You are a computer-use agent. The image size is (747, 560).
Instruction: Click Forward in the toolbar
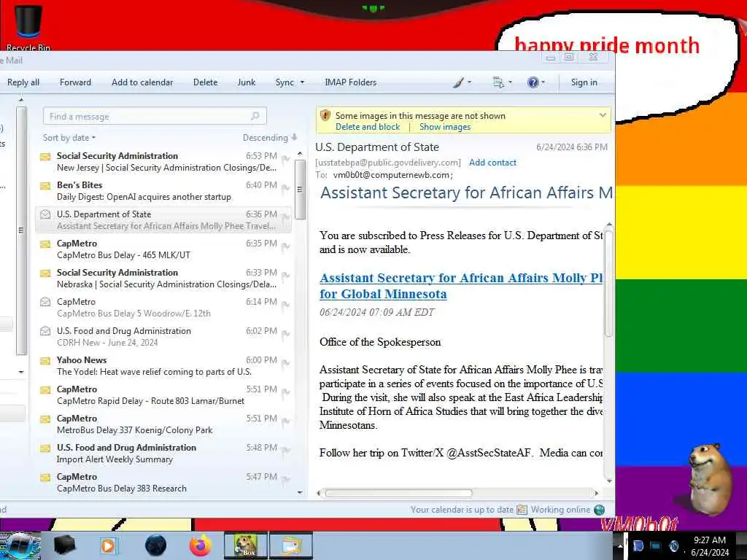point(75,82)
